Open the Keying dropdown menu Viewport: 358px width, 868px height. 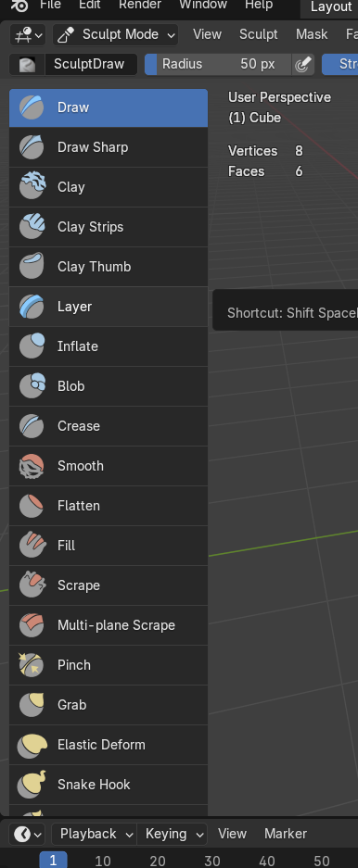[x=172, y=834]
